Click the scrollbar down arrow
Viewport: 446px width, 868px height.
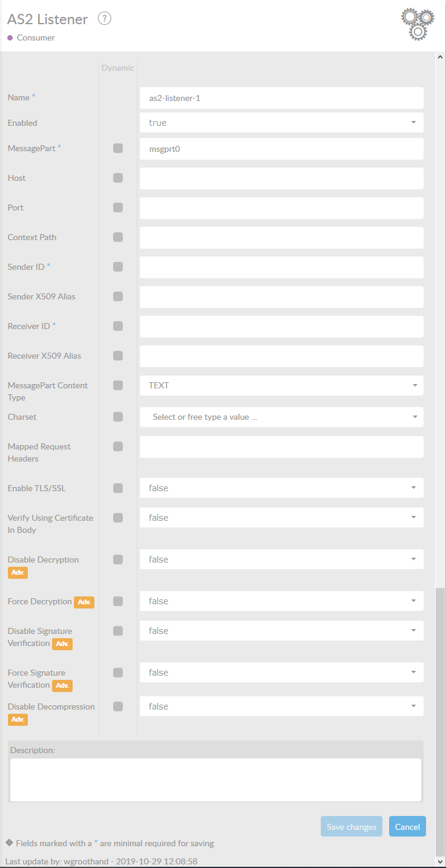[440, 861]
